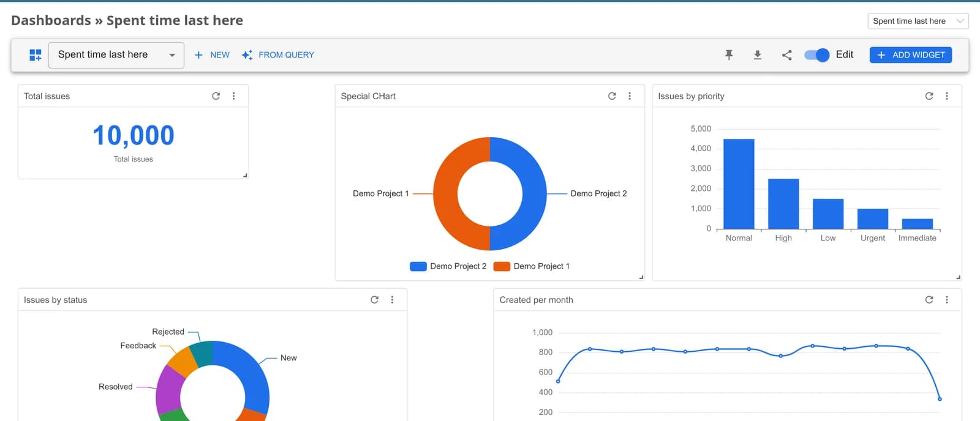Open Created per month options menu
This screenshot has width=980, height=421.
pyautogui.click(x=947, y=300)
